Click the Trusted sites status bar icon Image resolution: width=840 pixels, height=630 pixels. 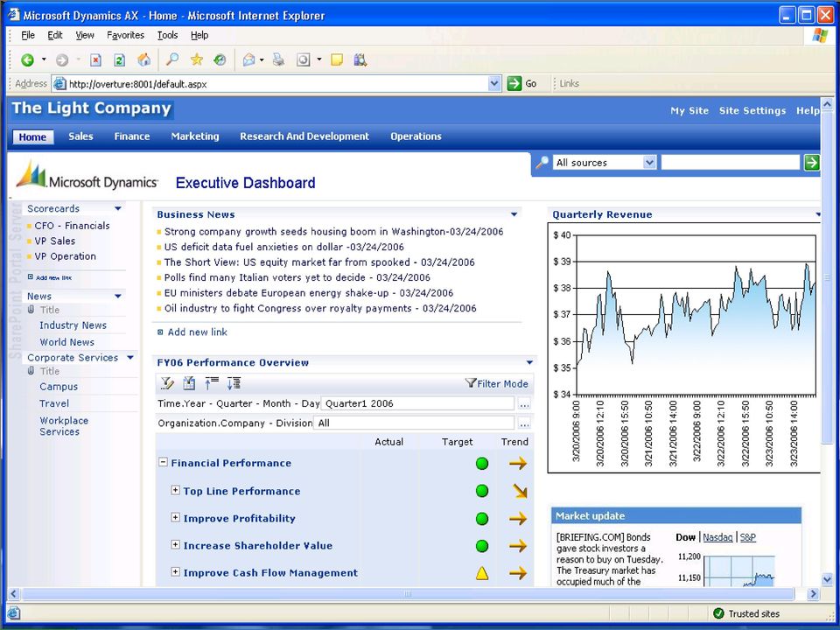tap(718, 613)
